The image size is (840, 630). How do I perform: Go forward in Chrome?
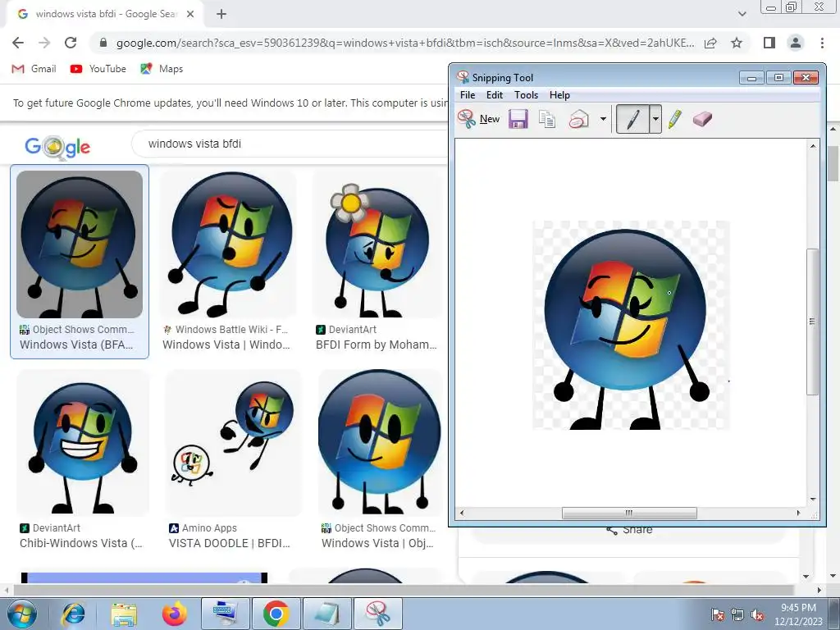coord(44,43)
